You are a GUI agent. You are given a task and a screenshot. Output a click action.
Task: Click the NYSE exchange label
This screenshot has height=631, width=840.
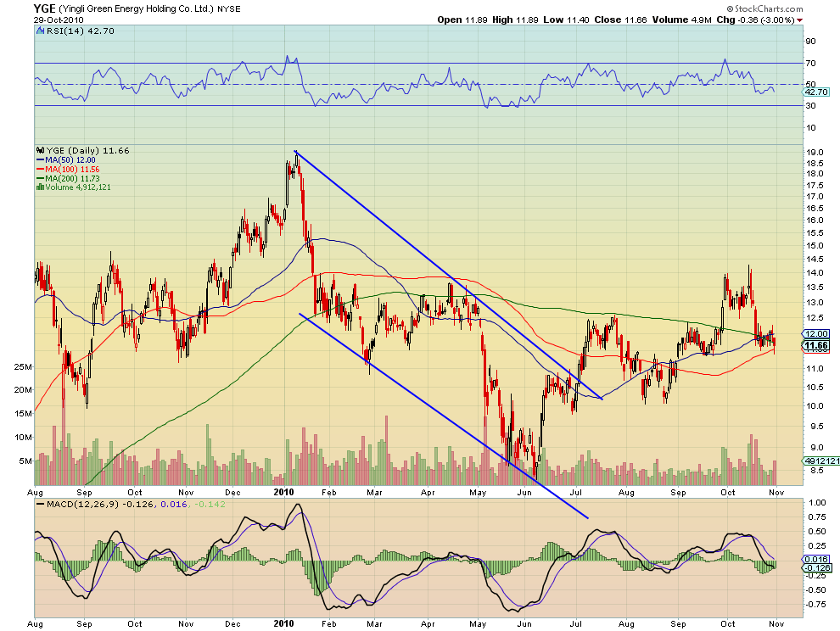click(229, 8)
